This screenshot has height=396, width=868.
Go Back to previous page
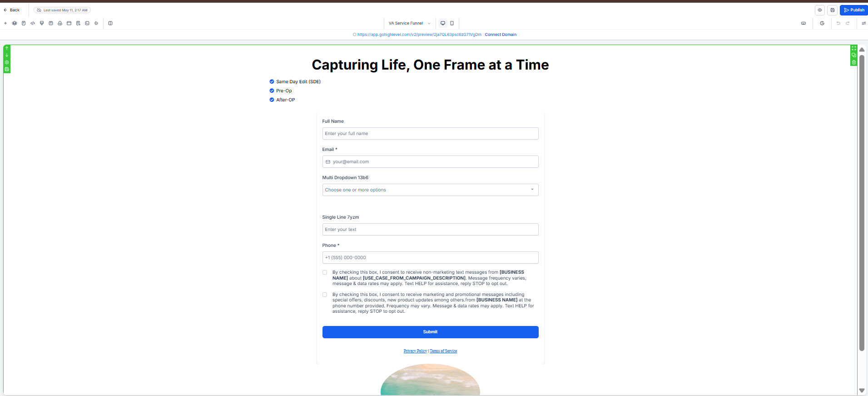pos(12,10)
